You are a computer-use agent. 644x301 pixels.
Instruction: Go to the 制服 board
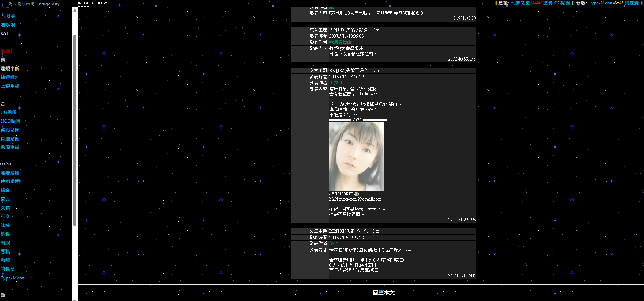[5, 243]
